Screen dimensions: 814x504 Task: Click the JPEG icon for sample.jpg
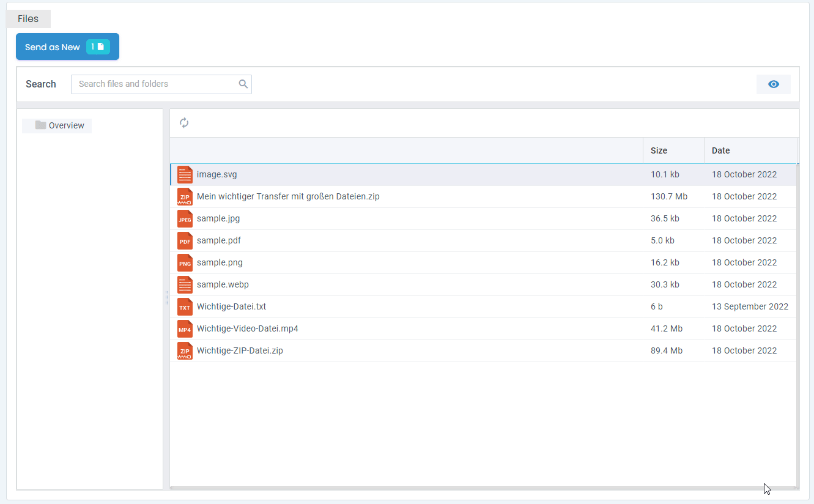click(185, 218)
